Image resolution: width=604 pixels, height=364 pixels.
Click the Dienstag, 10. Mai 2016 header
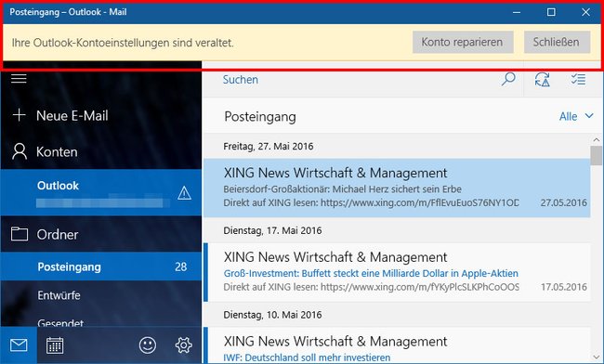point(272,315)
